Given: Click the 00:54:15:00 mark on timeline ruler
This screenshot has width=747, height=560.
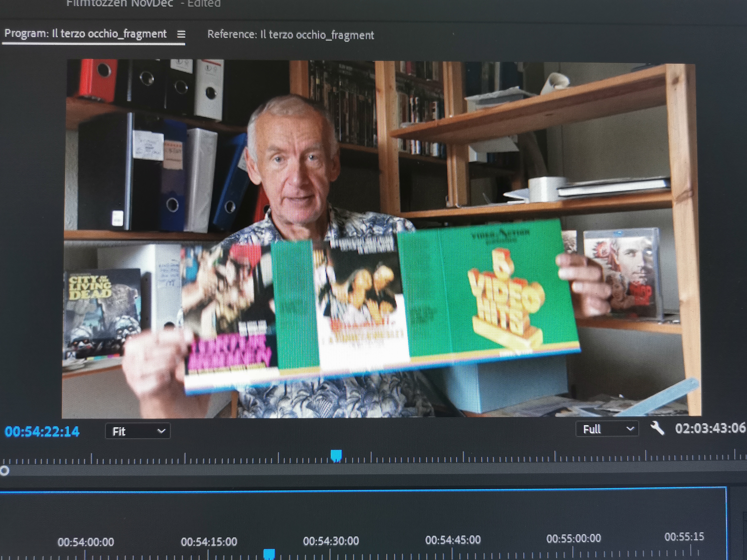Looking at the screenshot, I should coord(209,542).
